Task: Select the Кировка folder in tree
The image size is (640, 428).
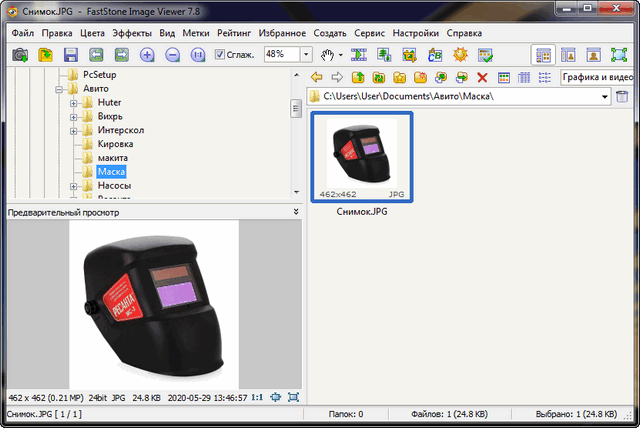Action: [115, 144]
